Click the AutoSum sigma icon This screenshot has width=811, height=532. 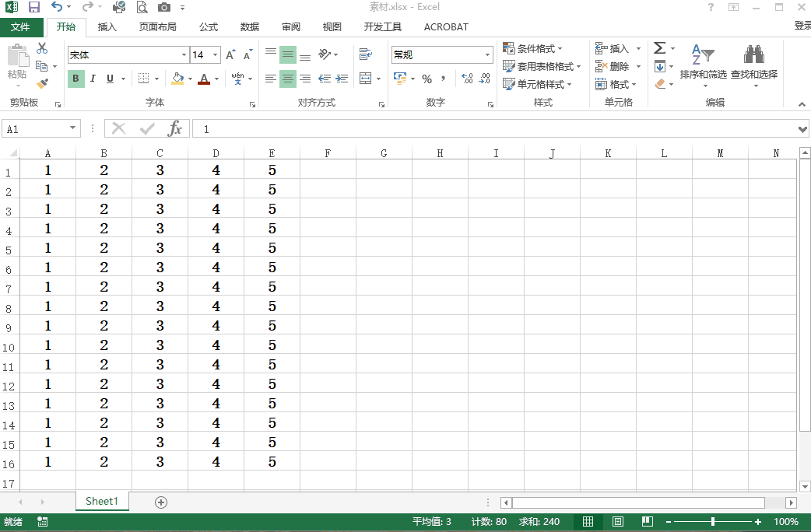pos(659,48)
